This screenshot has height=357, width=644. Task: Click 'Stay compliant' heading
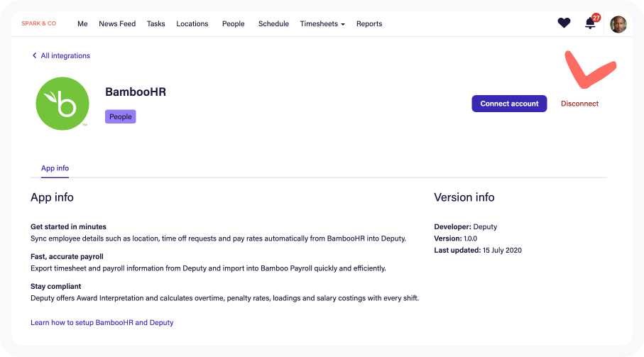click(x=56, y=287)
